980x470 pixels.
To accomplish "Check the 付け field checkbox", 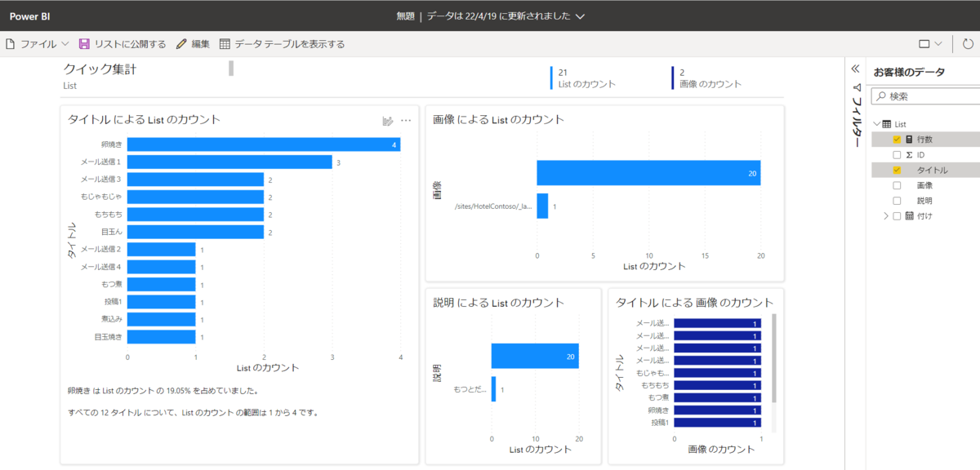I will [x=897, y=216].
